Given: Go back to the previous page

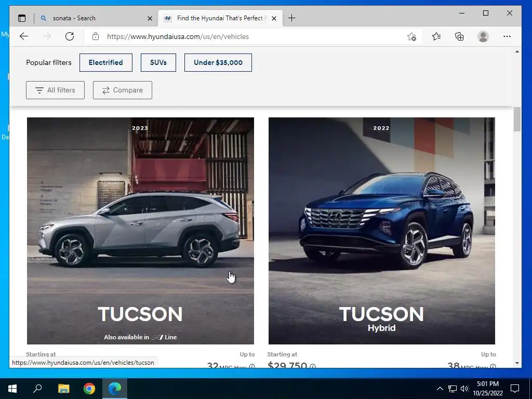Looking at the screenshot, I should tap(24, 36).
